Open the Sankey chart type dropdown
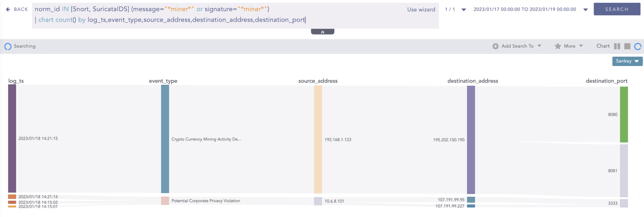Viewport: 644px width, 217px height. pyautogui.click(x=627, y=61)
